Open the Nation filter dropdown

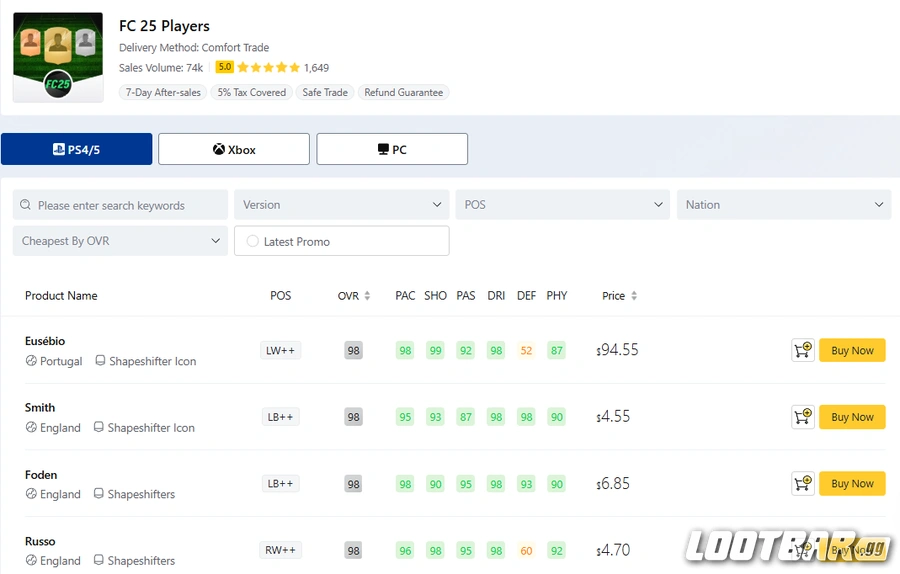tap(784, 205)
